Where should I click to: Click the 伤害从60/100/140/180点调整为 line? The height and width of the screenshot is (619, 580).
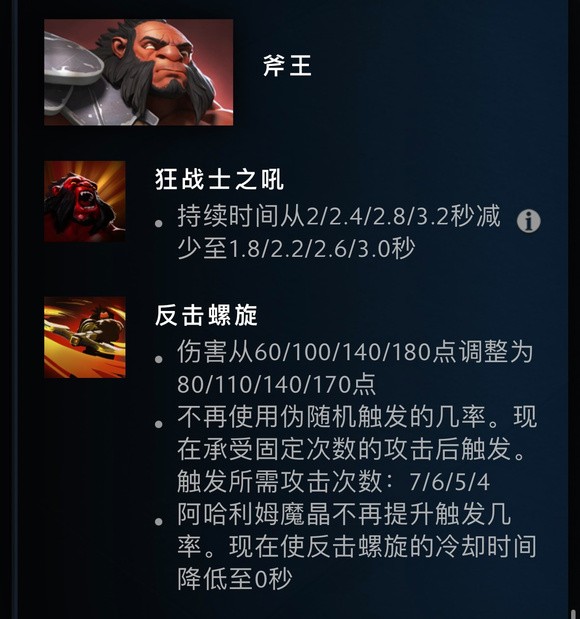(355, 352)
